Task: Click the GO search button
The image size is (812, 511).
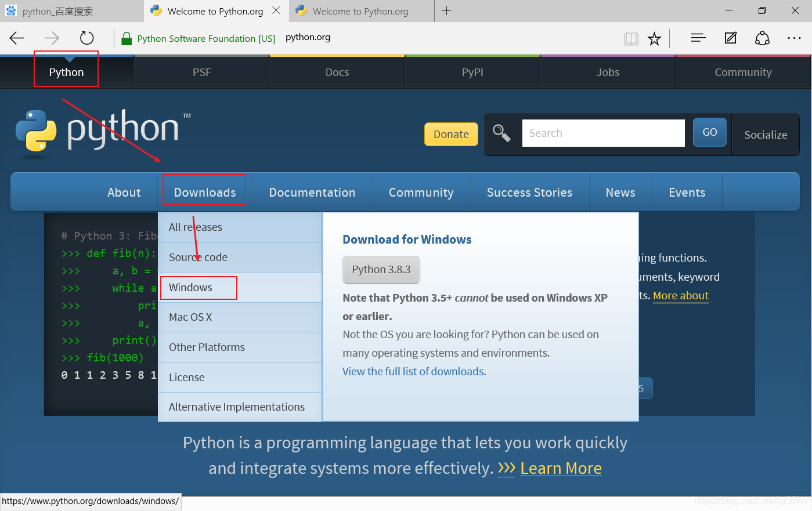Action: (710, 132)
